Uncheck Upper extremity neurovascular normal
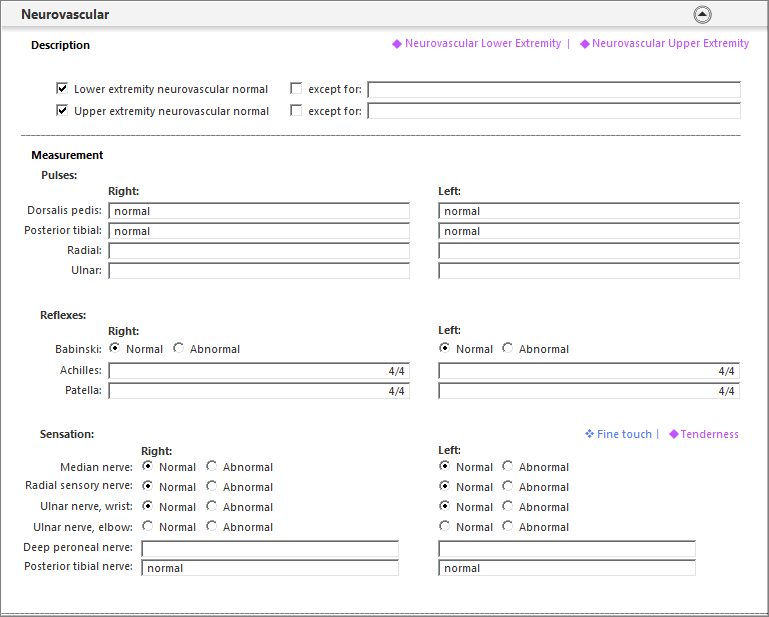The width and height of the screenshot is (769, 617). (x=62, y=110)
